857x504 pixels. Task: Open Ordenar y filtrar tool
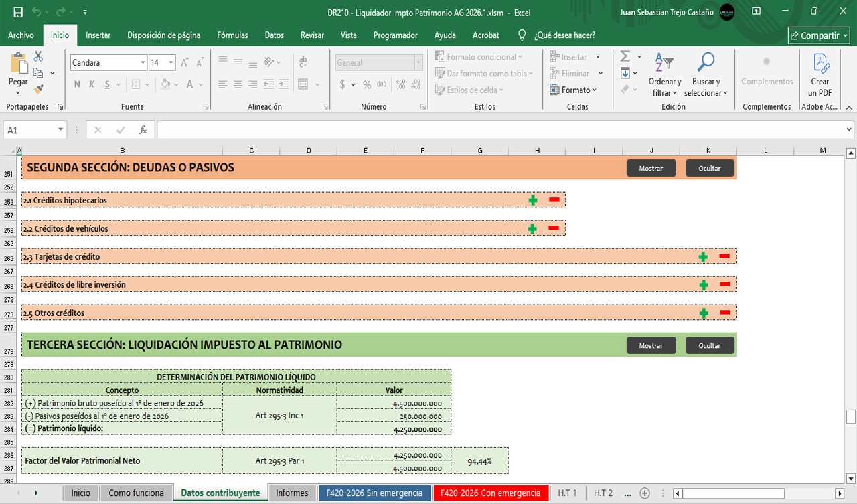664,75
